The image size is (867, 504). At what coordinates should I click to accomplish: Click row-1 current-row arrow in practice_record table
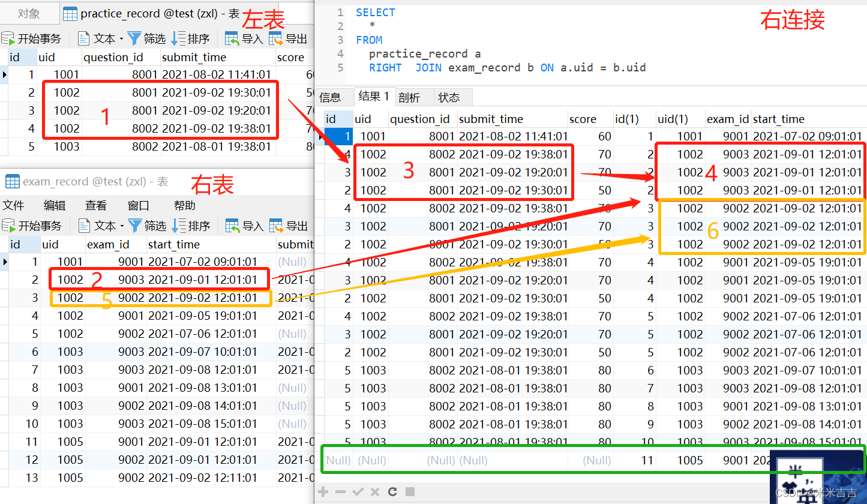[5, 74]
